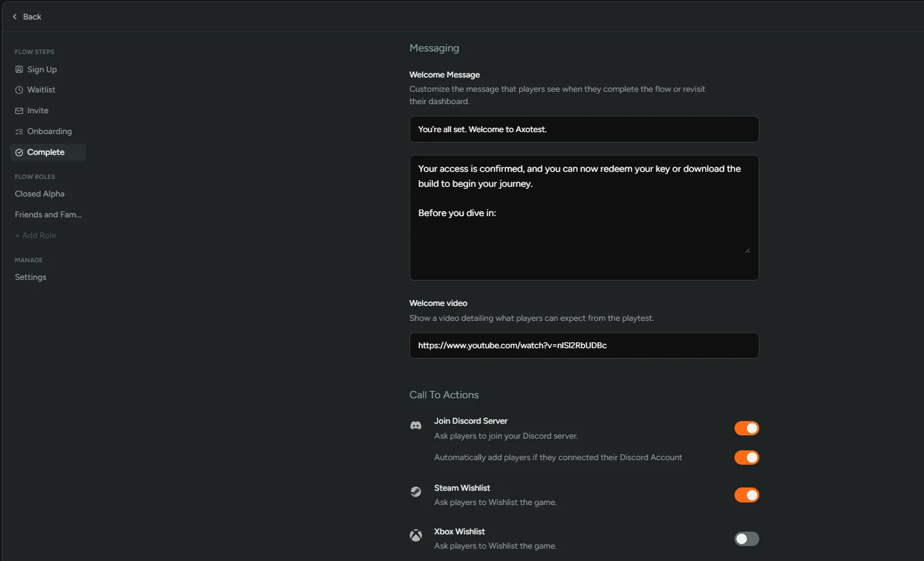Click the welcome video URL field
The image size is (924, 561).
point(583,346)
